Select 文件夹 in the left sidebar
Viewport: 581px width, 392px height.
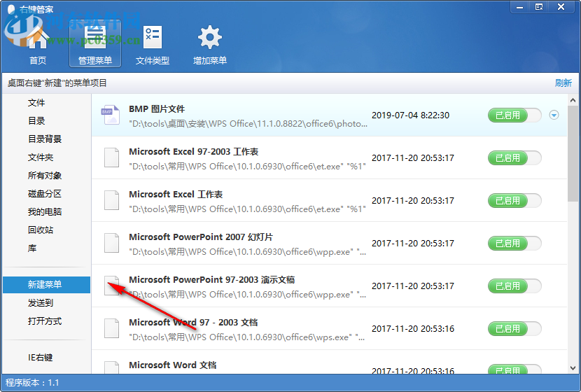(41, 157)
